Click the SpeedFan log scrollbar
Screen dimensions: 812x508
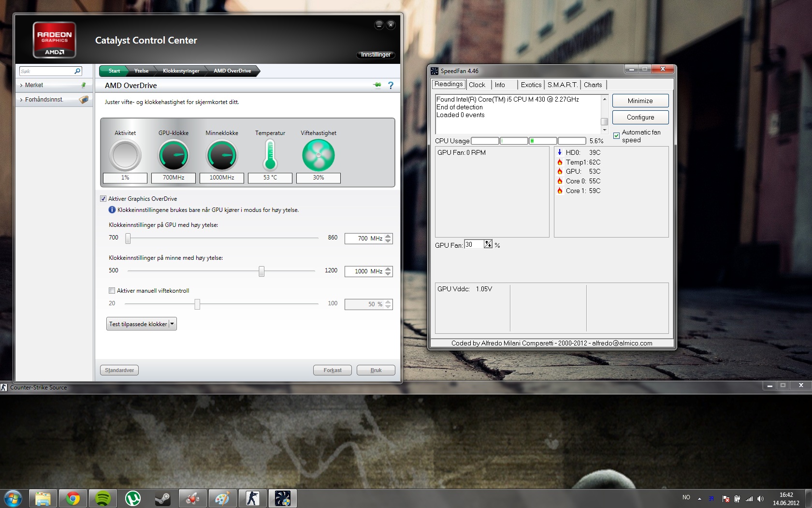pos(604,115)
